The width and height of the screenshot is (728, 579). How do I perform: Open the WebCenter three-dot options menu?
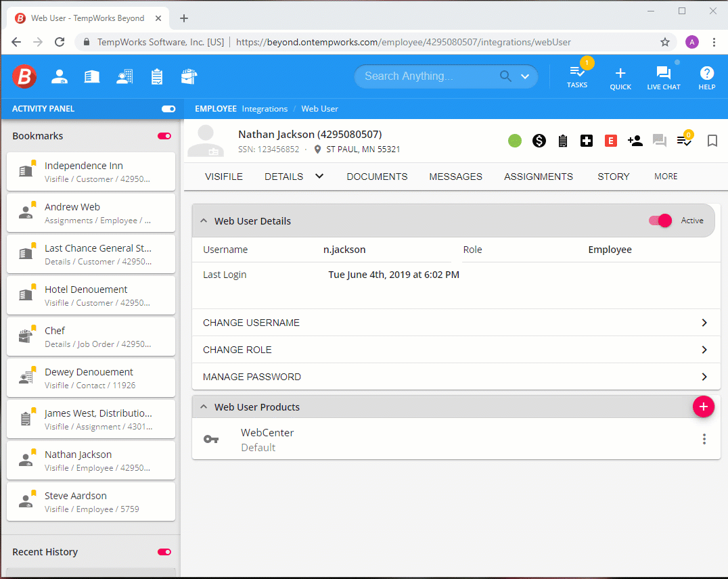704,439
